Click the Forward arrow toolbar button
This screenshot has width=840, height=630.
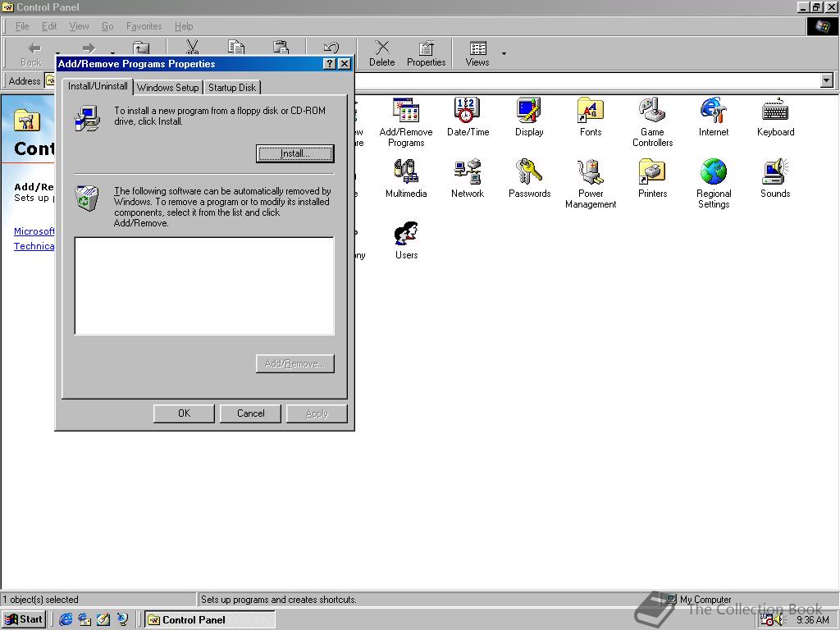[89, 47]
